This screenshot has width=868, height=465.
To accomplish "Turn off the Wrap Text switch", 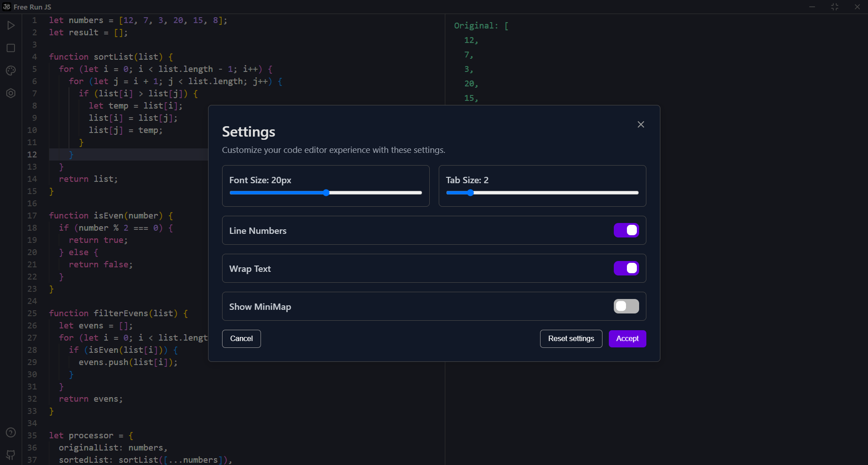I will 626,268.
